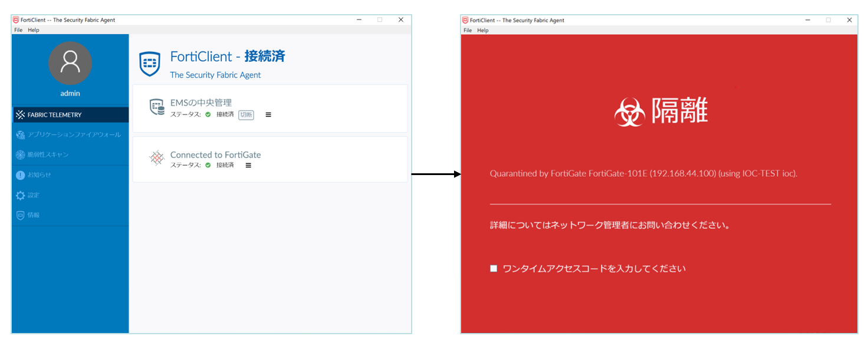Open Help menu in the connected FortiClient window
868x346 pixels.
34,30
